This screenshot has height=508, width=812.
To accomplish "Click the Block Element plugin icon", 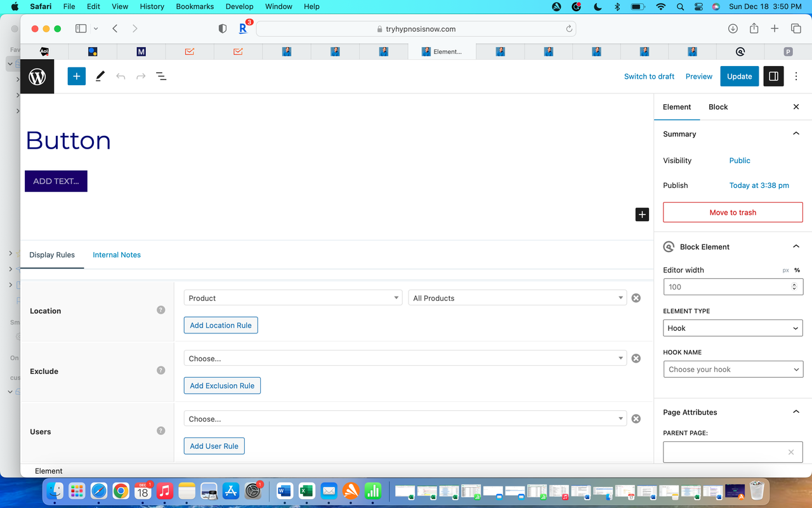I will coord(668,246).
